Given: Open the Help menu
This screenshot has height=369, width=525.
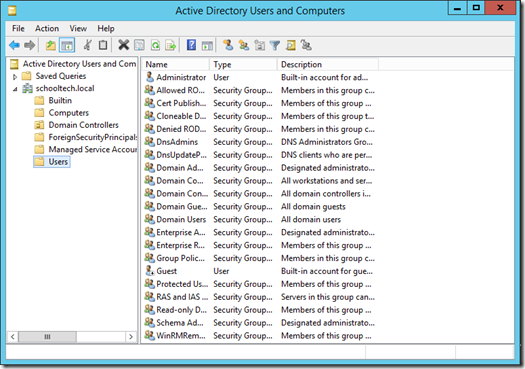Looking at the screenshot, I should tap(106, 28).
